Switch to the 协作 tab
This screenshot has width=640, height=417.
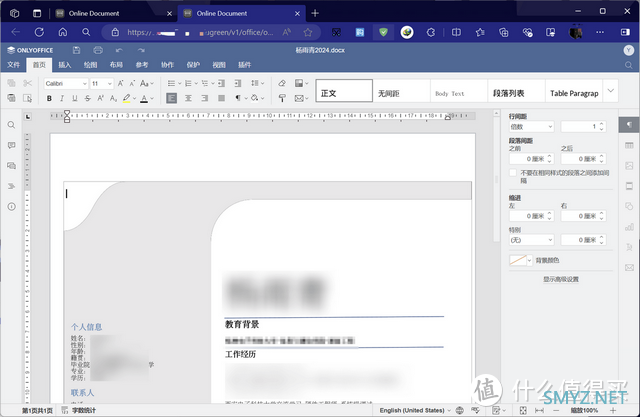pyautogui.click(x=167, y=65)
